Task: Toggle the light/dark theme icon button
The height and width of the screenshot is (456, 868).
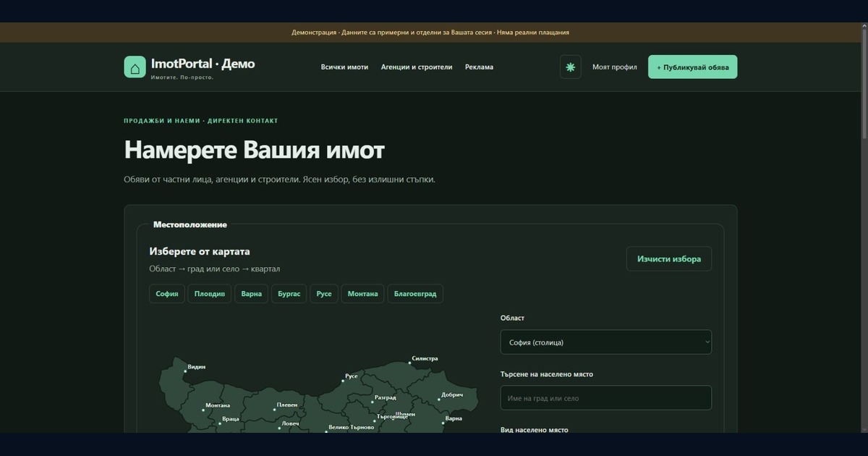Action: pos(570,67)
